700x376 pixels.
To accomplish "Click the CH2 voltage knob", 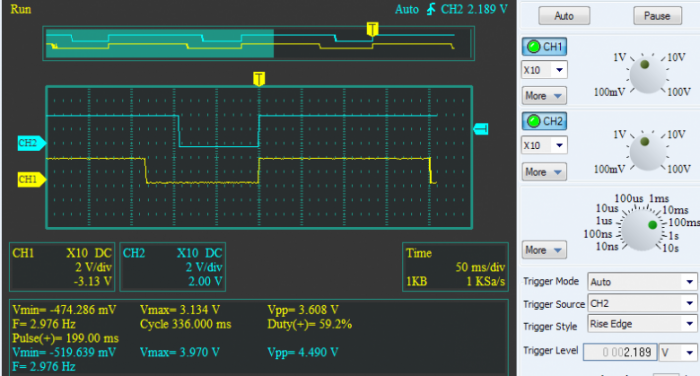I will (x=647, y=152).
